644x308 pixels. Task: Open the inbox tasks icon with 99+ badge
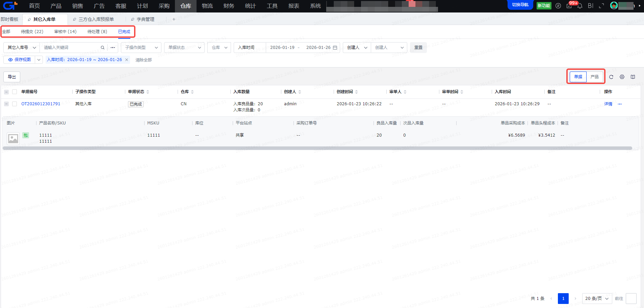pos(569,6)
